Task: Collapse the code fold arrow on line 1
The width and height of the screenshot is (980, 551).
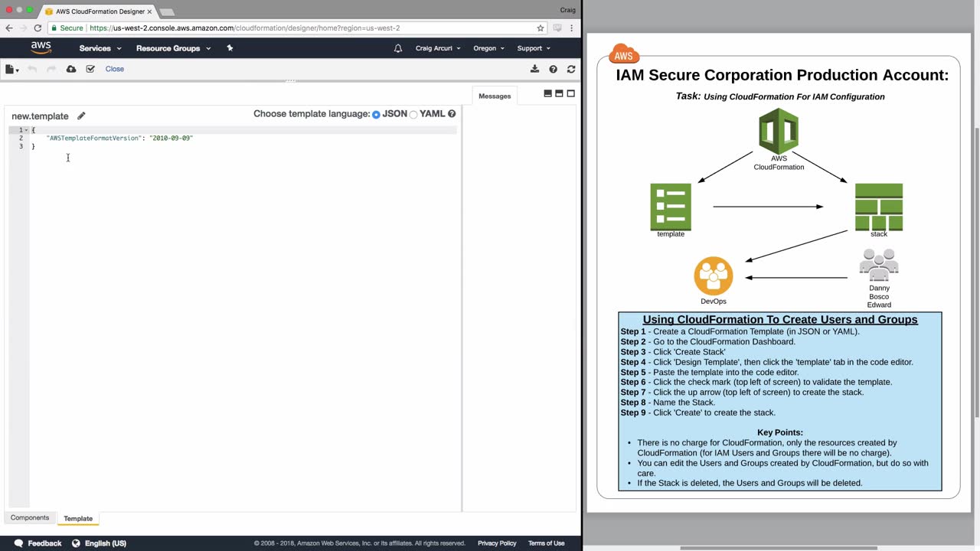Action: click(27, 130)
